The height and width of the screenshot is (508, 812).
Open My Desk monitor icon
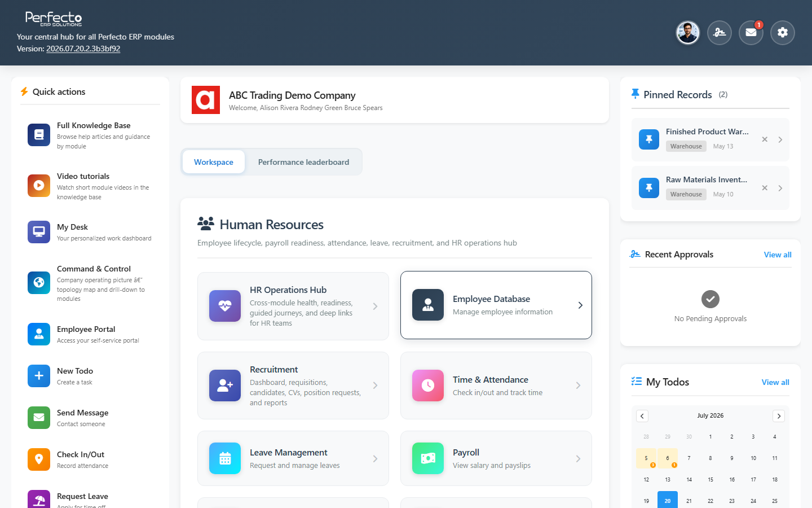coord(39,231)
